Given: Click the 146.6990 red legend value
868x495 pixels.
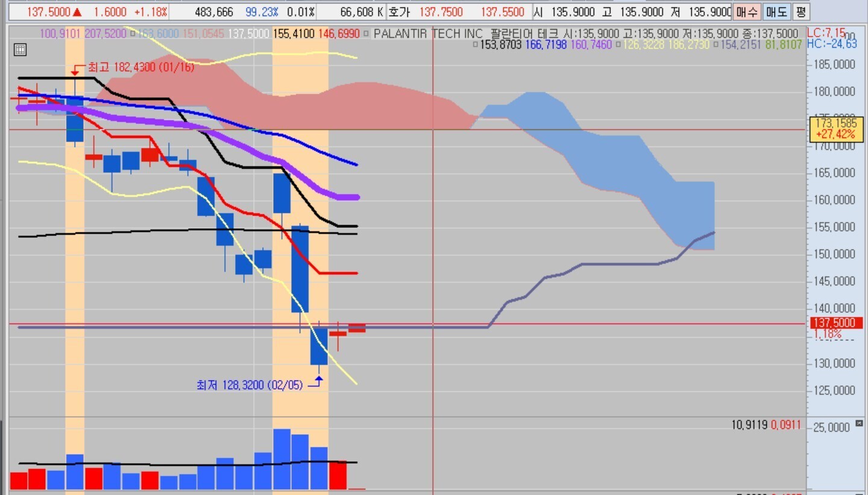Looking at the screenshot, I should pos(339,34).
